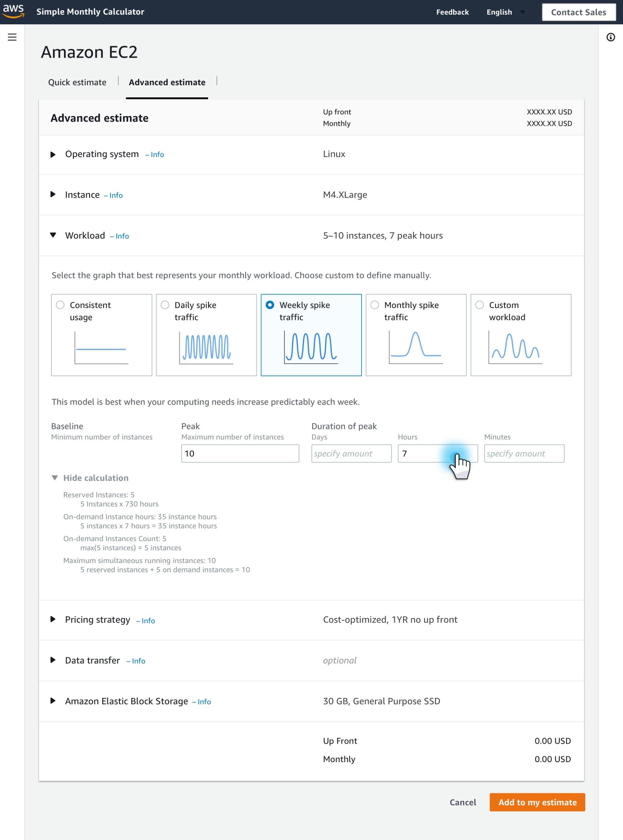Choose Custom workload radio button
The width and height of the screenshot is (623, 840).
point(480,305)
